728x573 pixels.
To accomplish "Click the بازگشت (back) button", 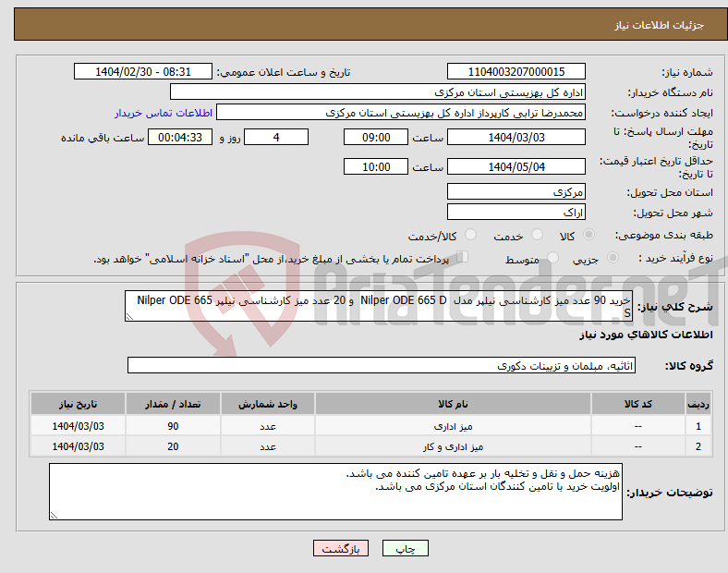I will (x=341, y=548).
